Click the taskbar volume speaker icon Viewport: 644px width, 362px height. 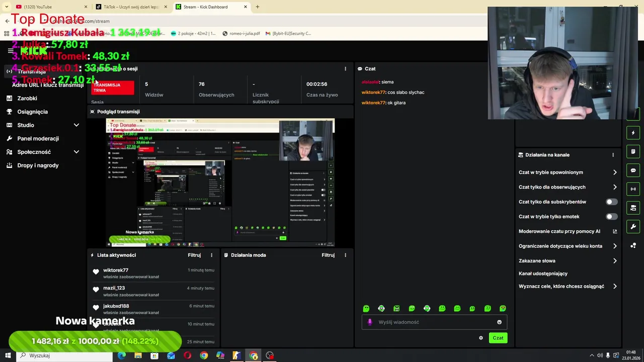[x=600, y=355]
